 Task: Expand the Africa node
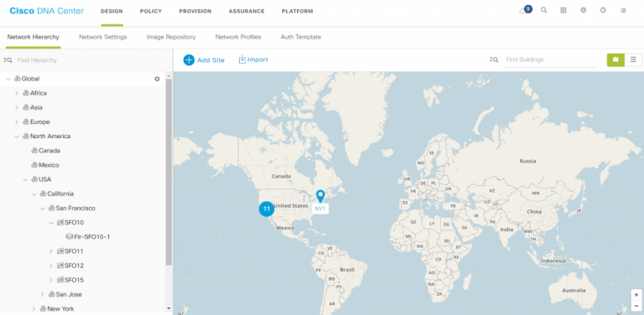[17, 93]
